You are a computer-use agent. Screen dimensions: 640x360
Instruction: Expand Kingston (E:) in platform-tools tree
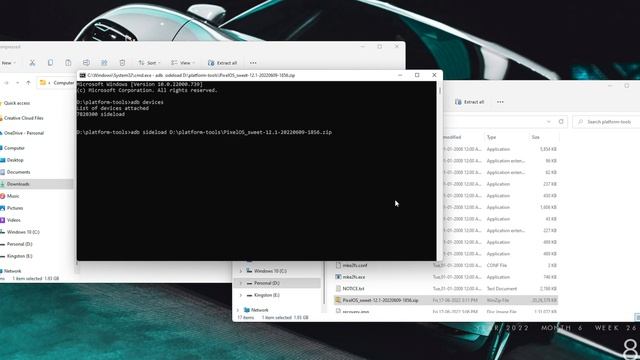click(240, 295)
